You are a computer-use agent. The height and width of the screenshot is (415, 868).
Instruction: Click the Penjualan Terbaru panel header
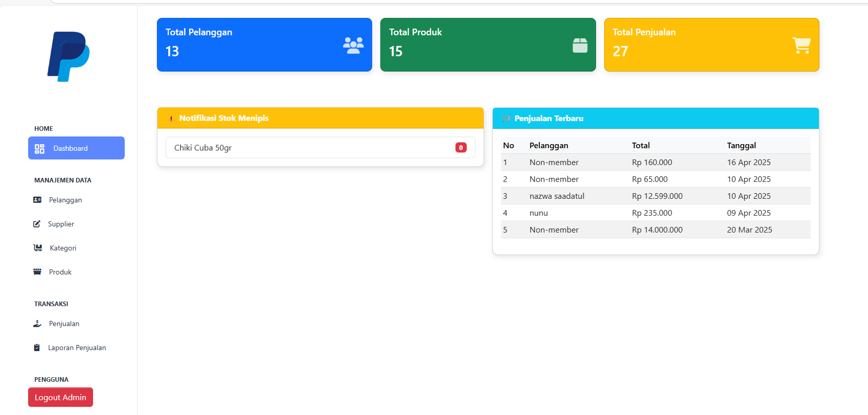coord(655,118)
